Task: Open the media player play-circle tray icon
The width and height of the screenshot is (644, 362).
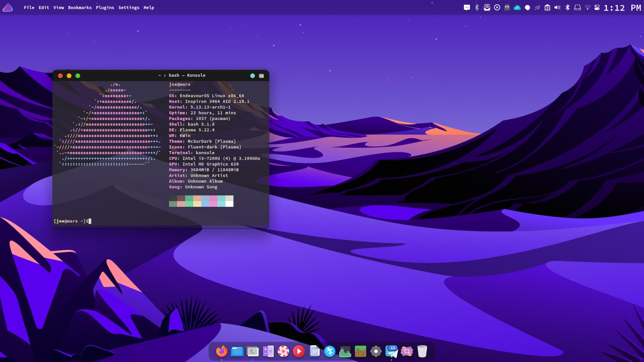Action: pyautogui.click(x=497, y=7)
